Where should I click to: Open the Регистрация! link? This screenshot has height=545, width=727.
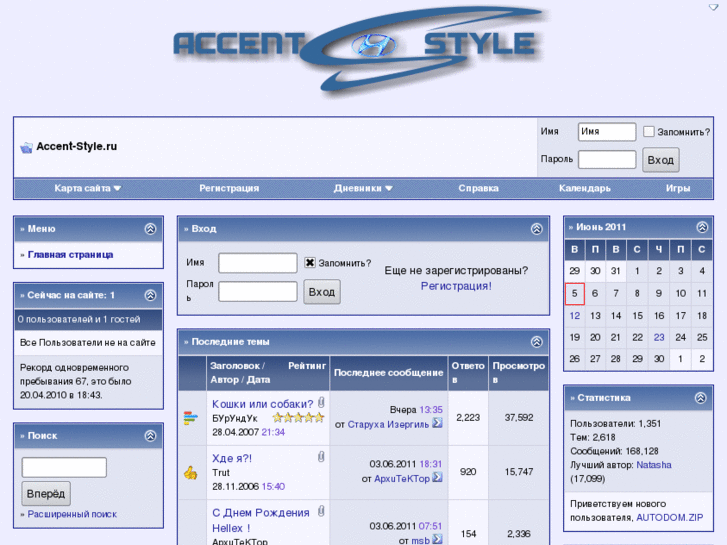456,286
